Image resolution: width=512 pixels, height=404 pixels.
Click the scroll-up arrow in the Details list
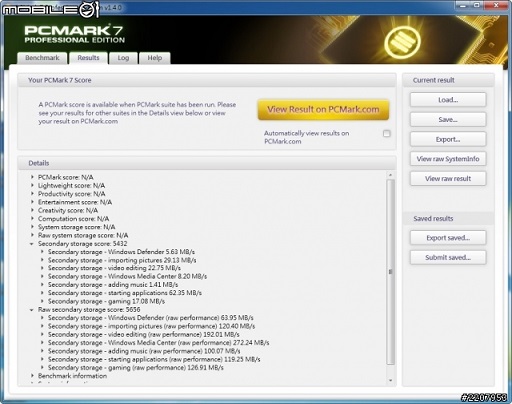coord(390,175)
